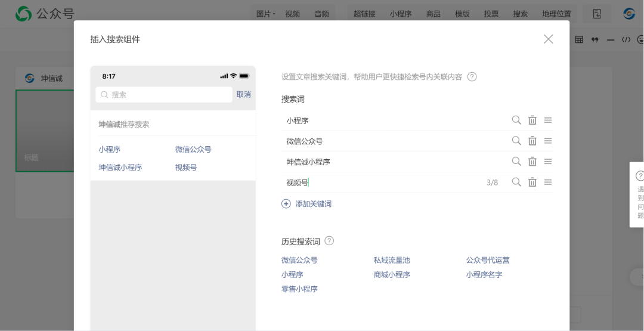Click the reorder handle of the 坤信诚小程序 row
644x331 pixels.
tap(548, 162)
